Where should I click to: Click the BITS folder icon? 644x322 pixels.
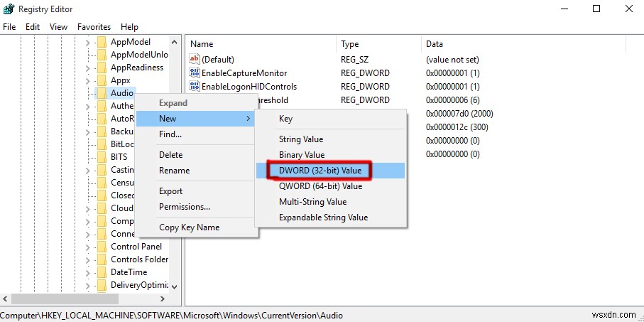102,157
